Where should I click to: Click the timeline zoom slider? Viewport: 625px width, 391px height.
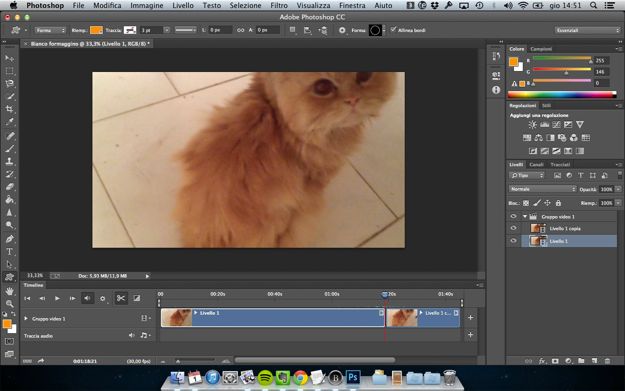195,361
